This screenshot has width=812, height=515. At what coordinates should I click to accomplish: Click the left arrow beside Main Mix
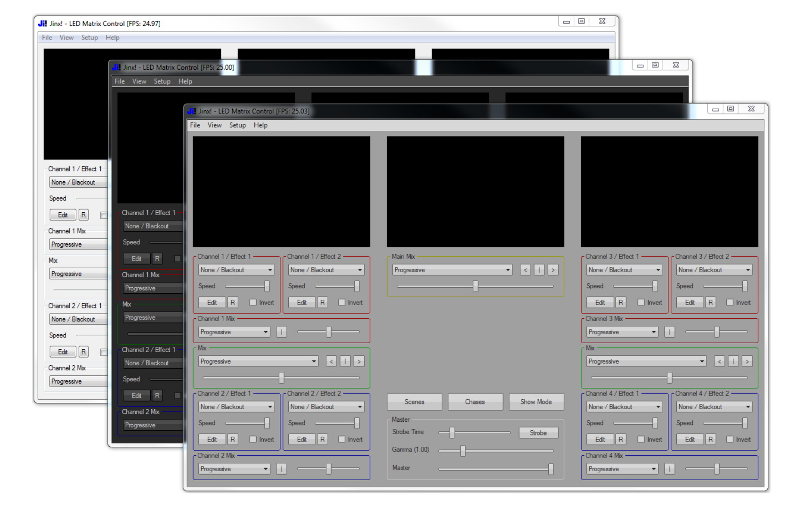525,270
